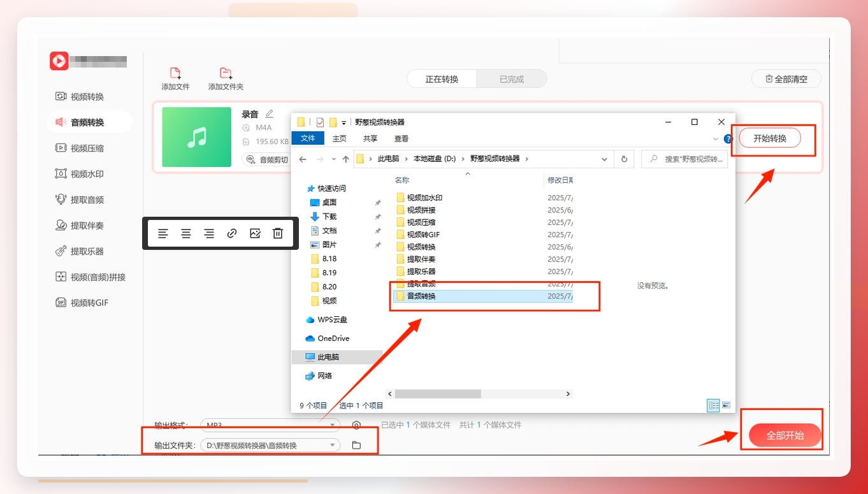Open 提取乐器 in the converter sidebar

80,251
